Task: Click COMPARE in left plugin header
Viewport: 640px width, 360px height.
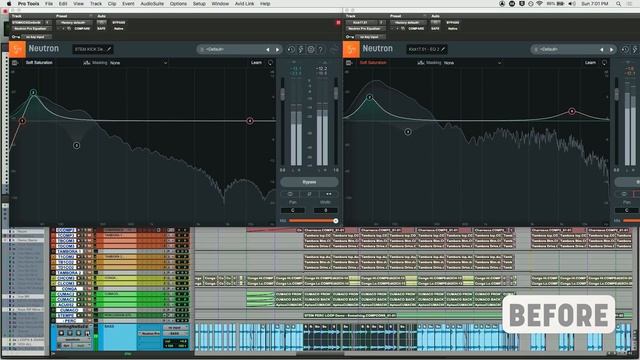Action: [x=82, y=29]
